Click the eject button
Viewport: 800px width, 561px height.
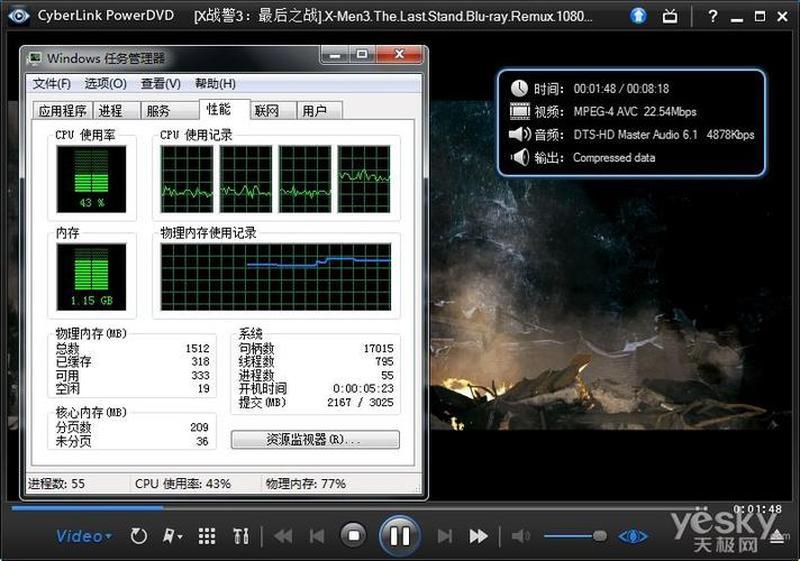pos(778,536)
